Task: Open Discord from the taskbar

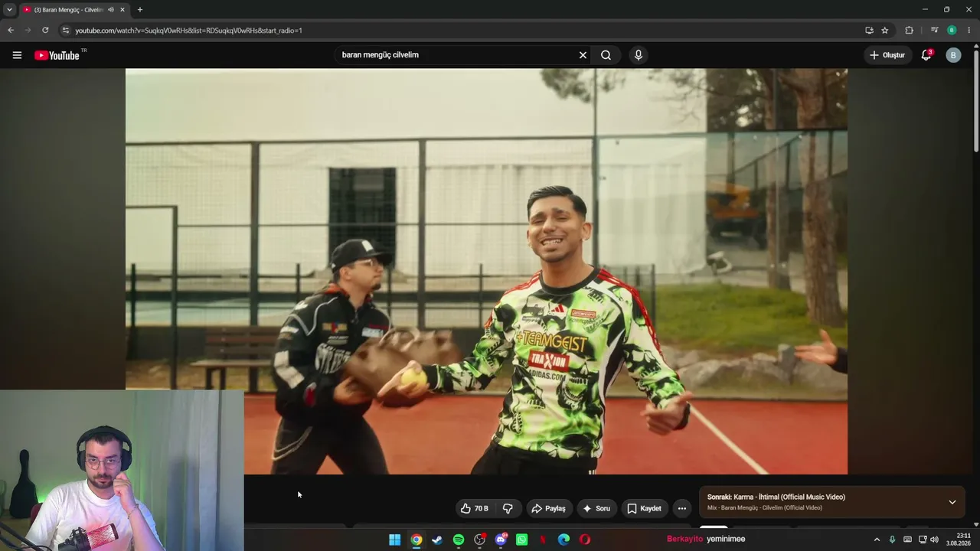Action: click(x=501, y=540)
